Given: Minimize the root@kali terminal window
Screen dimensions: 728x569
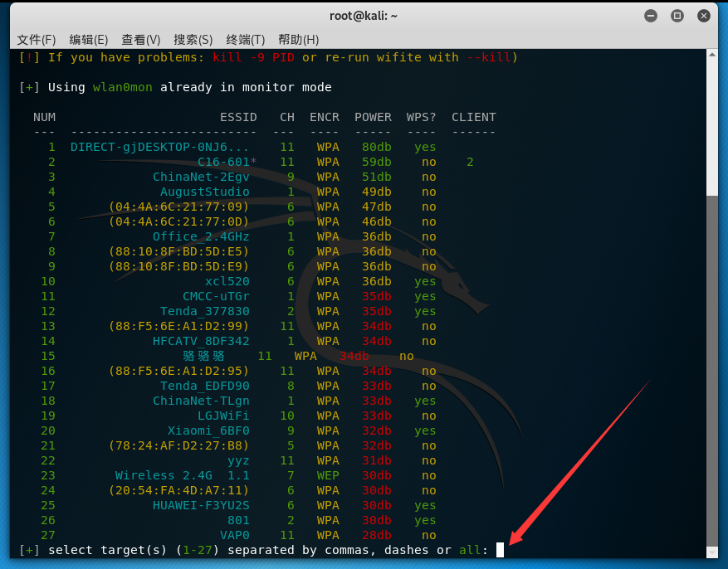Looking at the screenshot, I should (x=651, y=17).
